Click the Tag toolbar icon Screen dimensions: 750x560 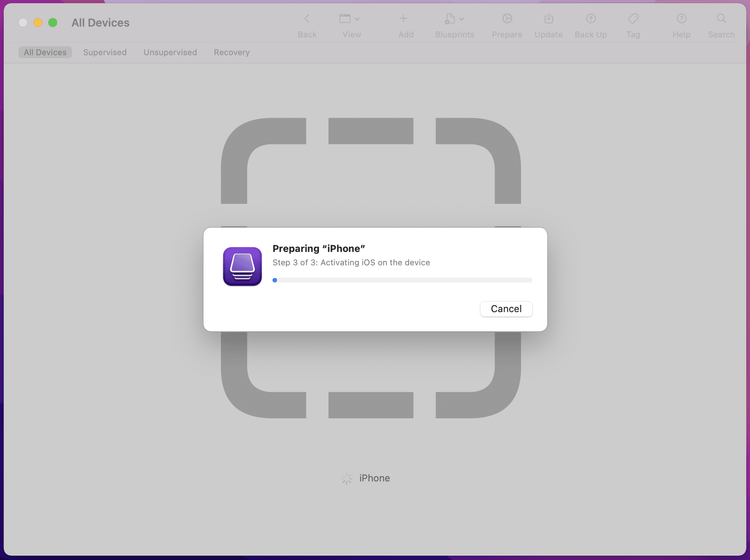pyautogui.click(x=633, y=19)
